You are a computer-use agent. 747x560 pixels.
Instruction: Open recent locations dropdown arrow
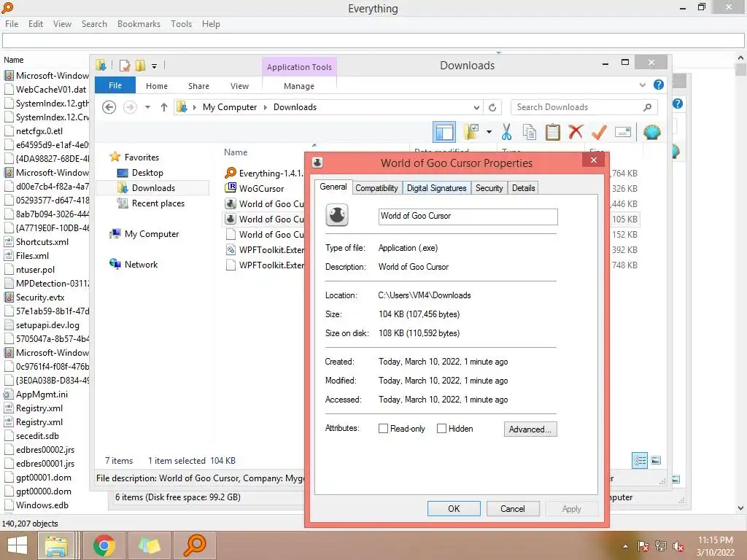[x=147, y=107]
